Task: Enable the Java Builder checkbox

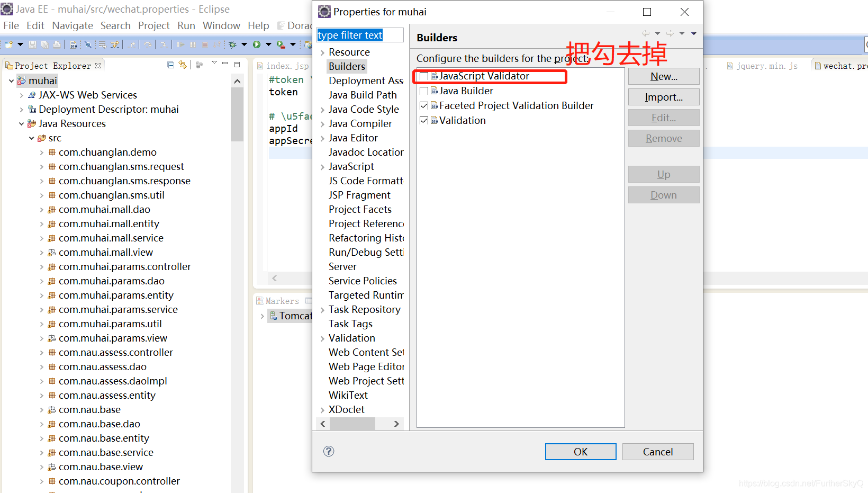Action: point(424,91)
